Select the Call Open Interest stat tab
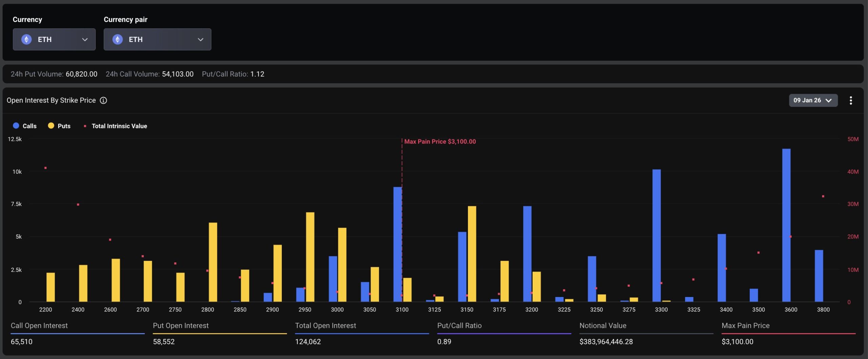Screen dimensions: 868x359 click(39, 326)
